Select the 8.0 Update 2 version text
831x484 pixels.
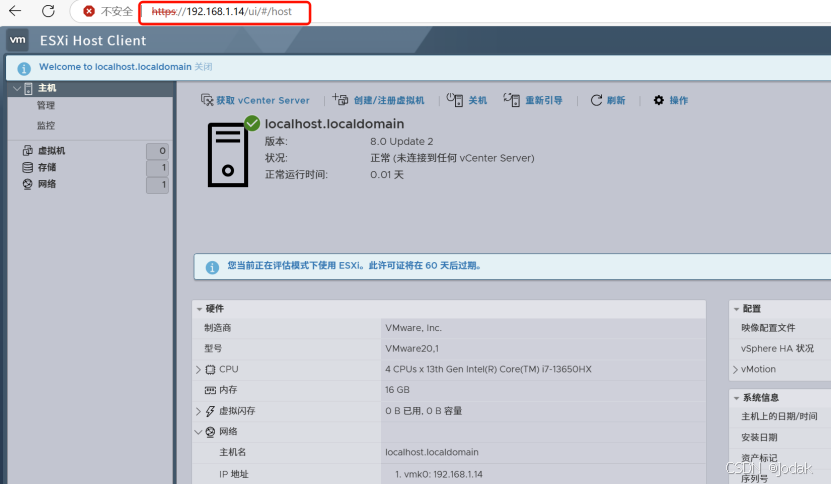click(402, 142)
